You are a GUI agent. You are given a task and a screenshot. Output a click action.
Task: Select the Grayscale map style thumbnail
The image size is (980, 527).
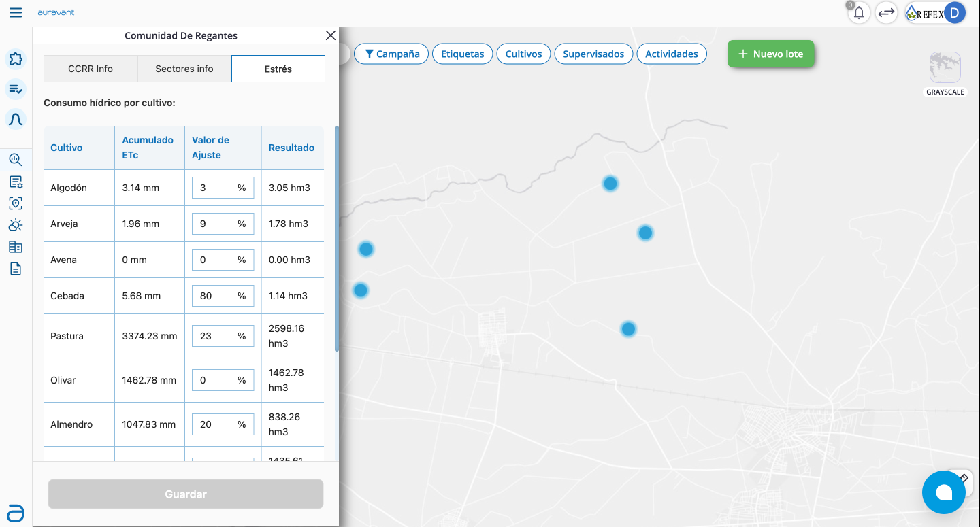tap(945, 68)
